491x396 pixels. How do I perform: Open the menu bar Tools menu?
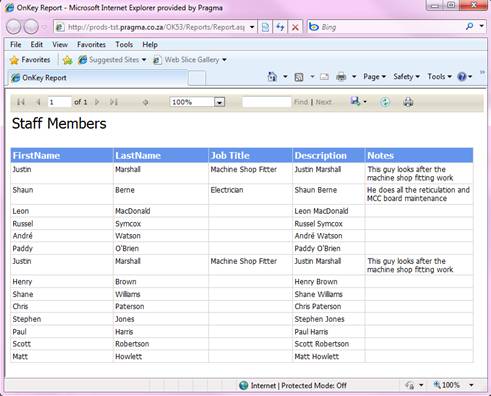[124, 45]
